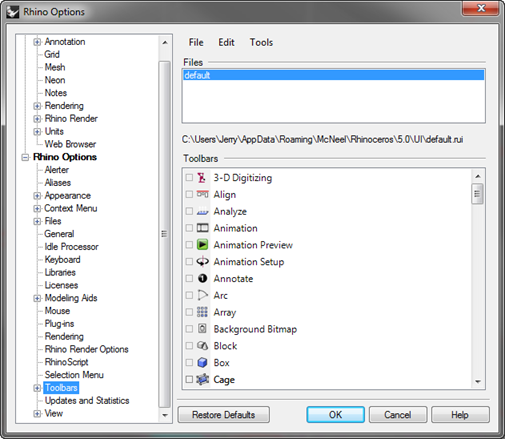Click the toolbars list scrollbar thumb

click(x=477, y=194)
